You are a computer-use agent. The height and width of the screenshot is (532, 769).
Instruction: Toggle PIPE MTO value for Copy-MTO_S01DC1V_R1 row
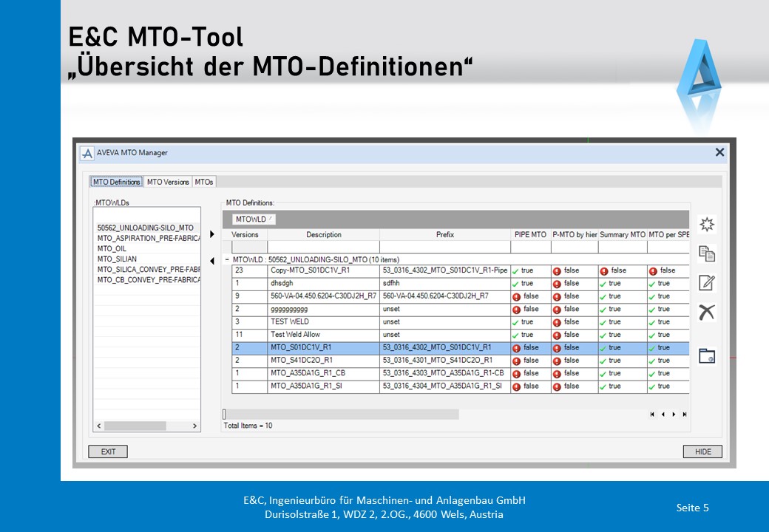527,270
